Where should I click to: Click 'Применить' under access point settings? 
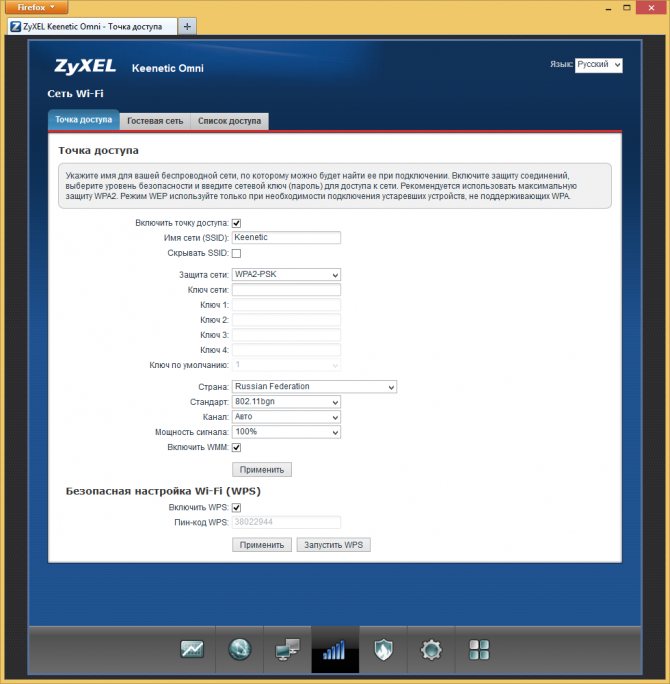(x=262, y=470)
